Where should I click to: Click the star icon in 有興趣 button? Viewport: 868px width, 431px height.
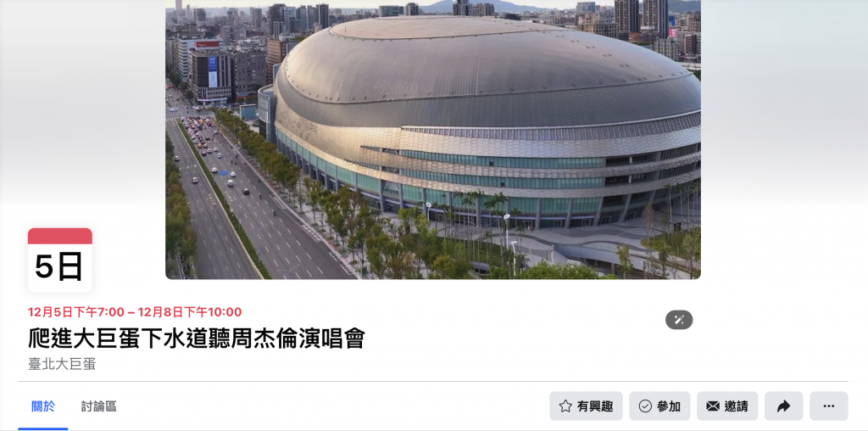[565, 406]
